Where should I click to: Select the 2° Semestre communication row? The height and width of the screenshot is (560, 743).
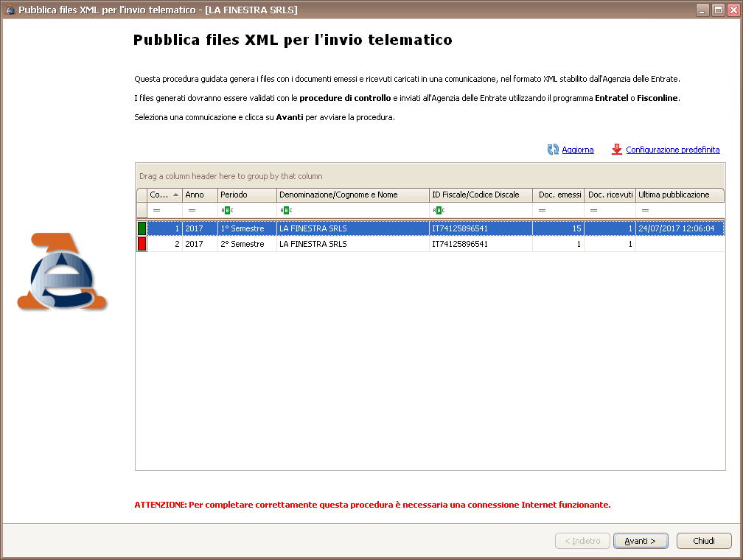tap(352, 244)
